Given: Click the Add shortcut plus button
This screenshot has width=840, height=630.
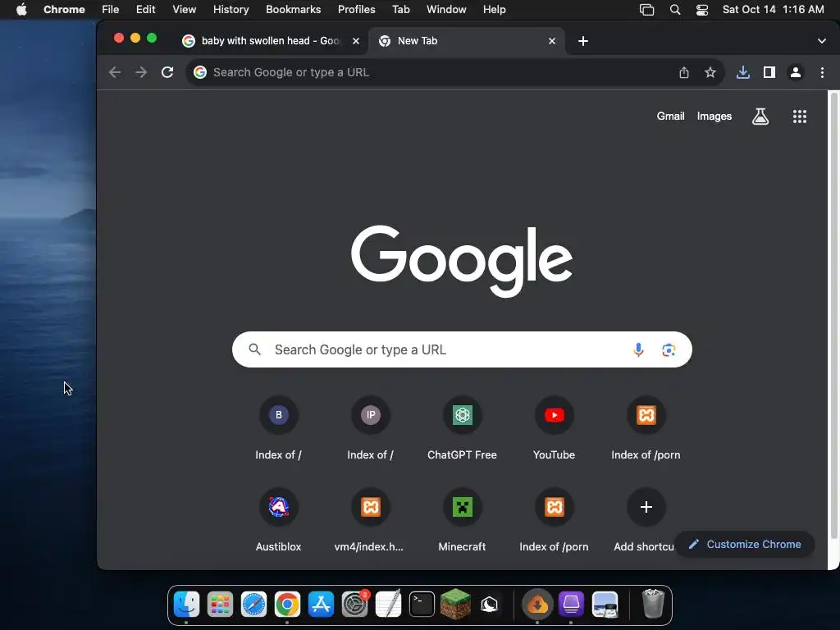Looking at the screenshot, I should (x=646, y=507).
